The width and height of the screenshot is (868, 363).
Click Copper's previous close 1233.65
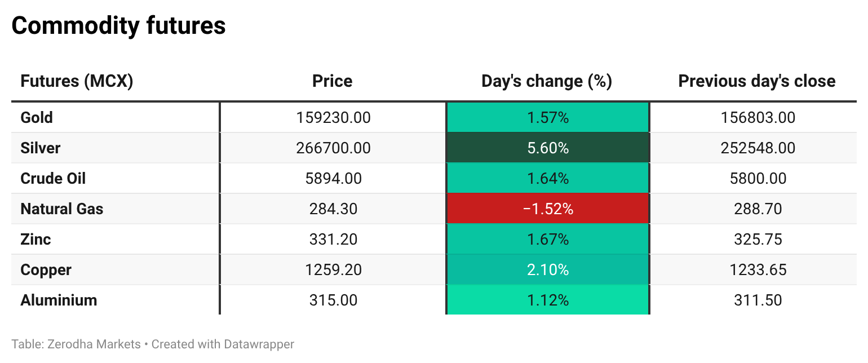[758, 270]
